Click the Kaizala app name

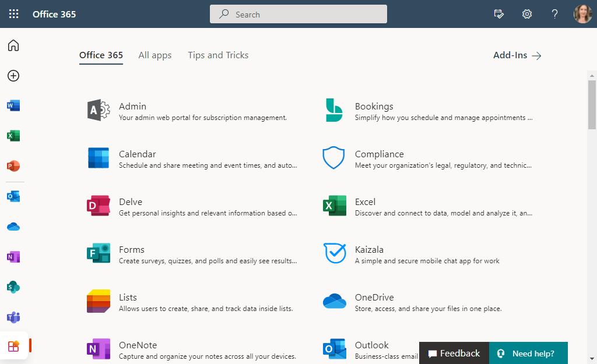click(369, 249)
